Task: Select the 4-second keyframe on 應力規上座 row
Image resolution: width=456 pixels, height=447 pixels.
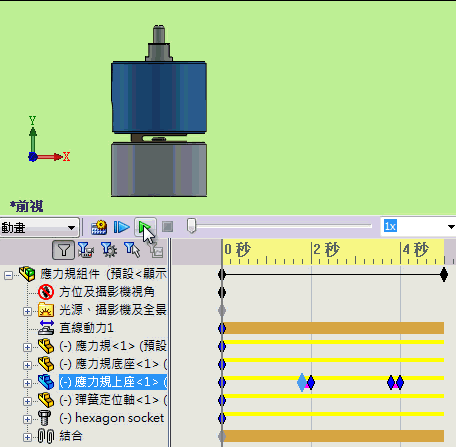Action: tap(400, 382)
